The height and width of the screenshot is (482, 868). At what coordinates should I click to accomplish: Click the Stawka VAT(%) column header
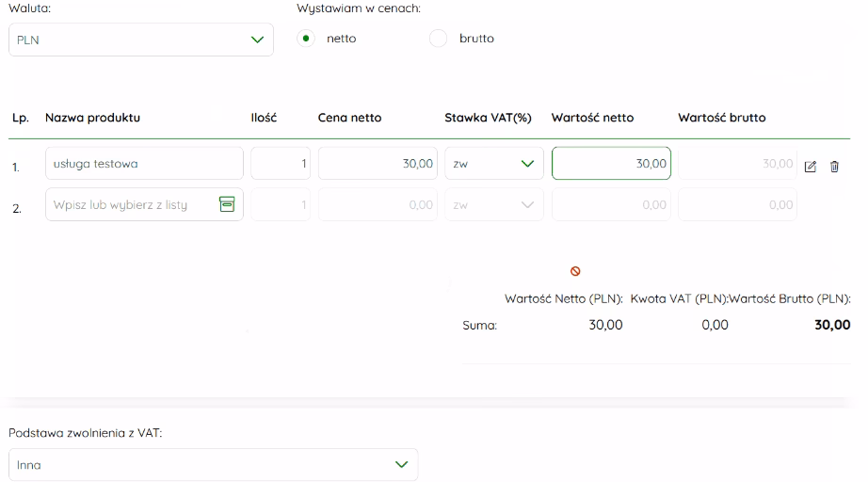tap(488, 118)
